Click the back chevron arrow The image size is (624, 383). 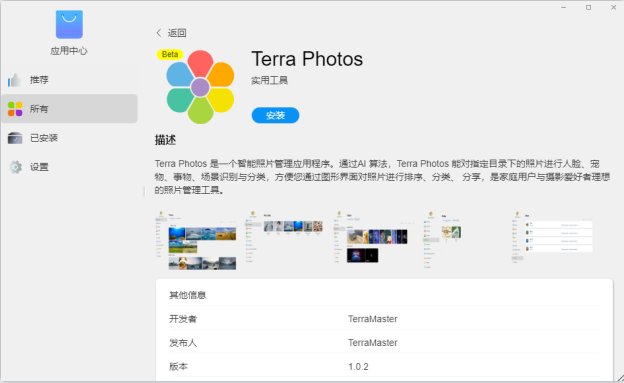click(x=159, y=33)
